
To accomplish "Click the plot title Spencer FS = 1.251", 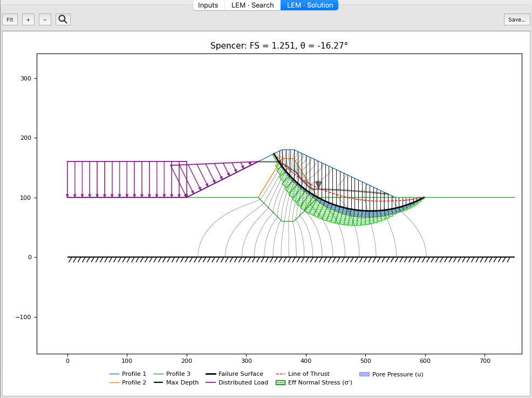I will (x=279, y=45).
